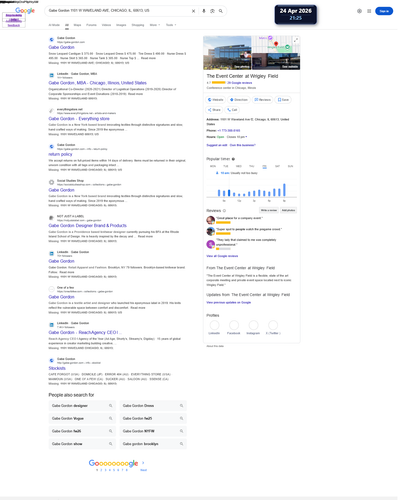Click favicon of the NOT JUST A LABEL result
Viewport: 402px width, 500px height.
pyautogui.click(x=51, y=218)
